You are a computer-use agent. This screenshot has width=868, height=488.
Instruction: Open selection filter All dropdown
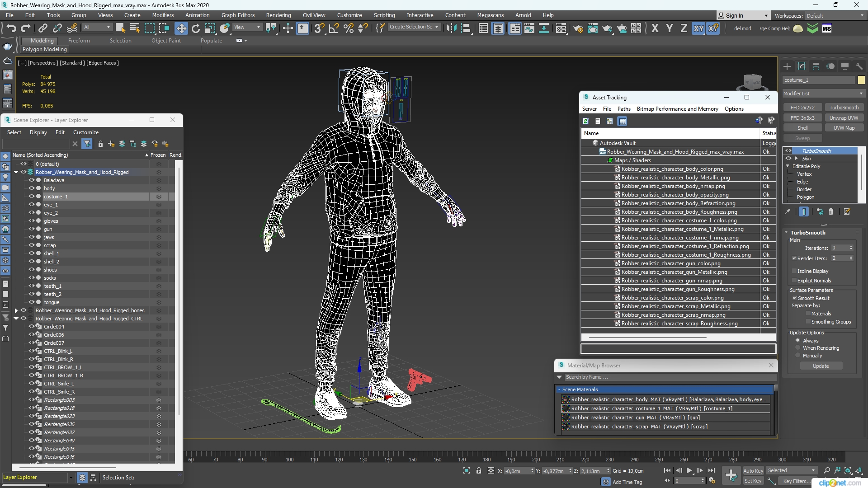click(97, 28)
